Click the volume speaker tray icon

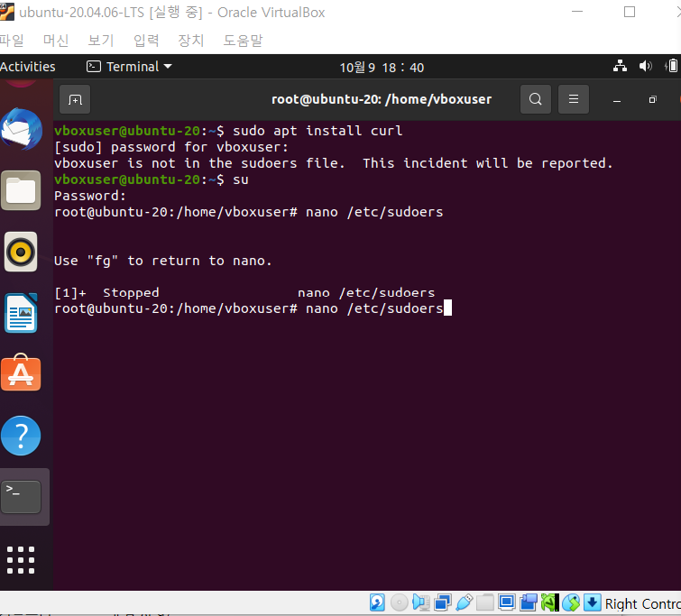click(x=646, y=66)
